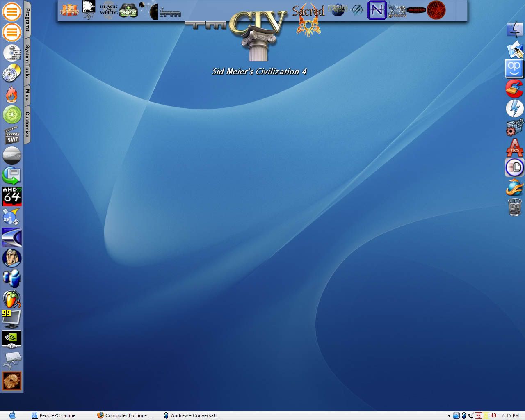525x420 pixels.
Task: Open the trash can icon
Action: [x=515, y=207]
